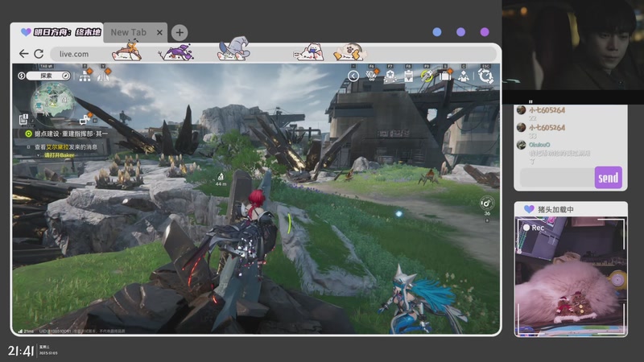Click the purple witch cat sticker
Image resolution: width=644 pixels, height=362 pixels.
coord(175,52)
